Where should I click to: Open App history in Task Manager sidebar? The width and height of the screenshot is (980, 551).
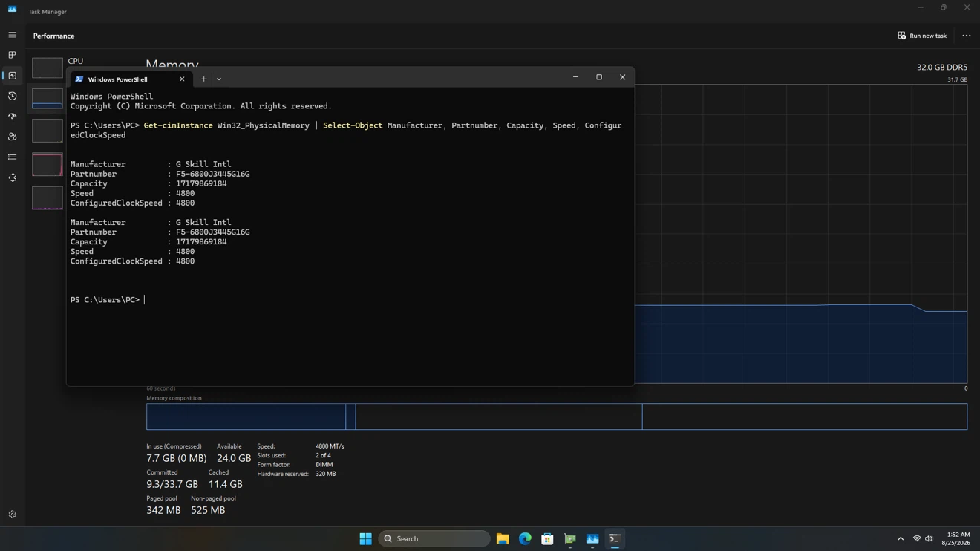point(12,96)
